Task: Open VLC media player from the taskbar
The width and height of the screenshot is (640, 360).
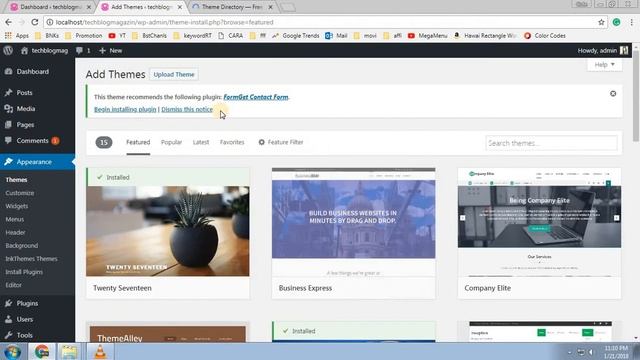Action: tap(100, 351)
